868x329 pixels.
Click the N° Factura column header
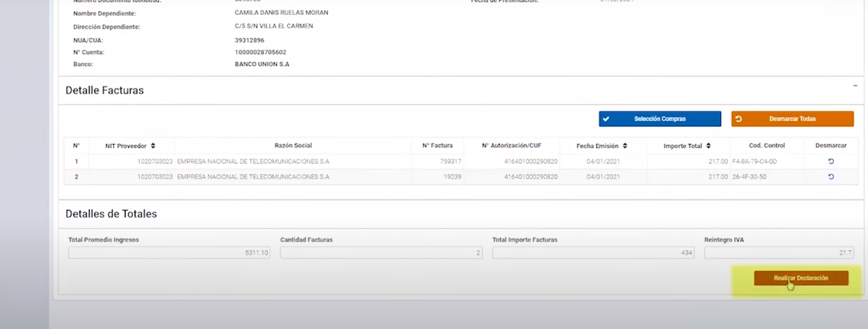pyautogui.click(x=437, y=146)
